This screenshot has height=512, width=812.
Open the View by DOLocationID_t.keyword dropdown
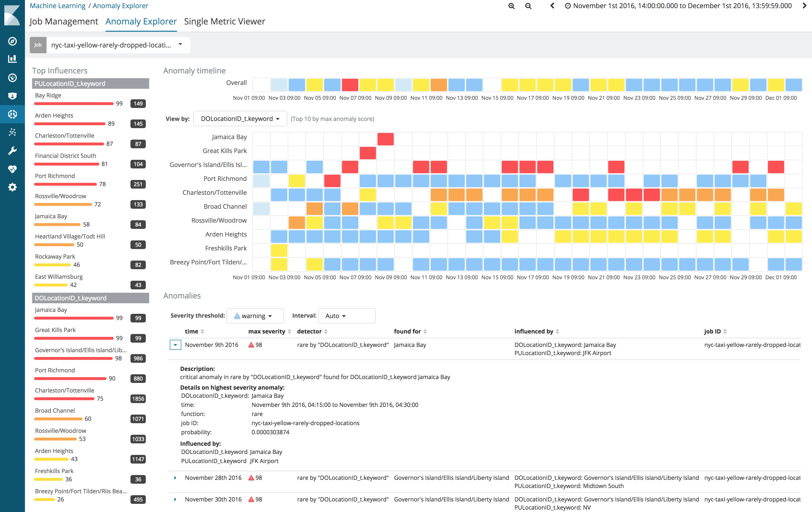[x=240, y=119]
